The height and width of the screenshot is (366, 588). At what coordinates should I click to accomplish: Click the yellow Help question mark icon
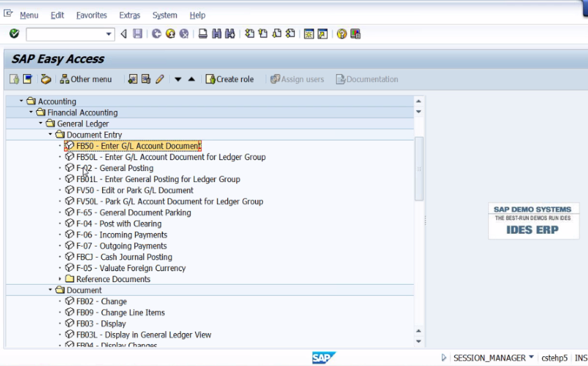(342, 34)
